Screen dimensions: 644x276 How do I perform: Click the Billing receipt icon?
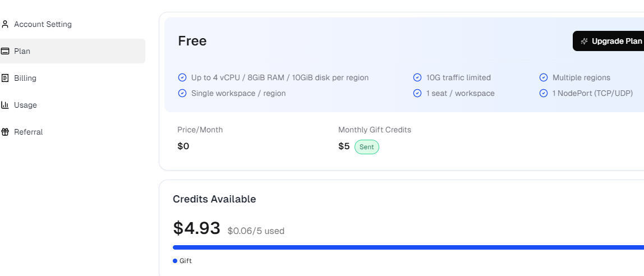pos(5,78)
